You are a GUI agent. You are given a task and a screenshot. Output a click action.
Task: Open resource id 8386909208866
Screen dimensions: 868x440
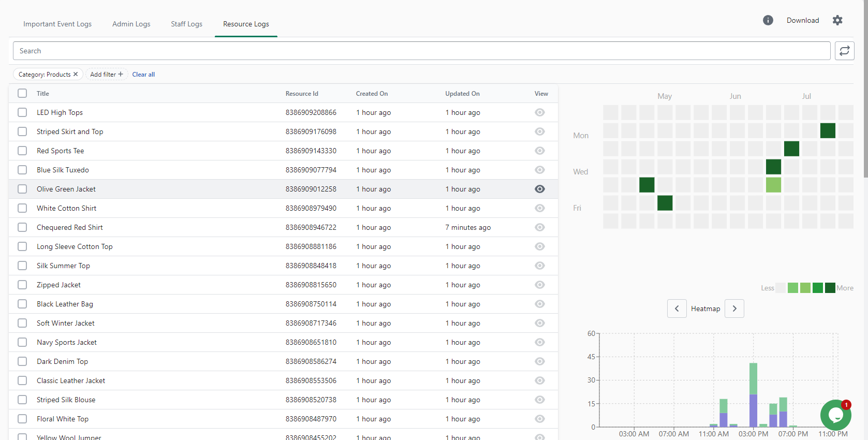311,112
